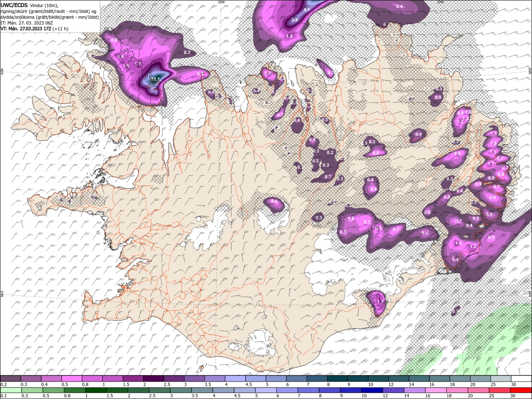Select the top-row legend swatch between 2 and 2.5

pyautogui.click(x=153, y=378)
